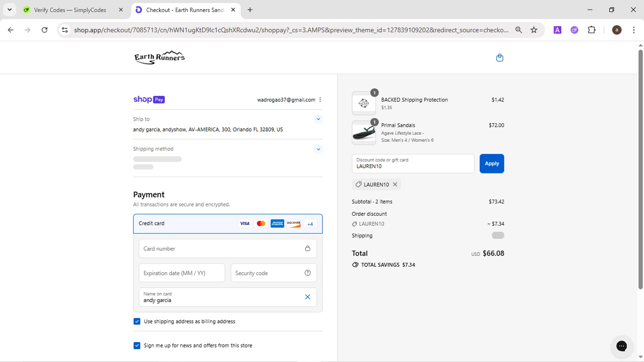Screen dimensions: 644x362
Task: Click the TOTAL SAVINGS $7.34 line
Action: tap(383, 265)
